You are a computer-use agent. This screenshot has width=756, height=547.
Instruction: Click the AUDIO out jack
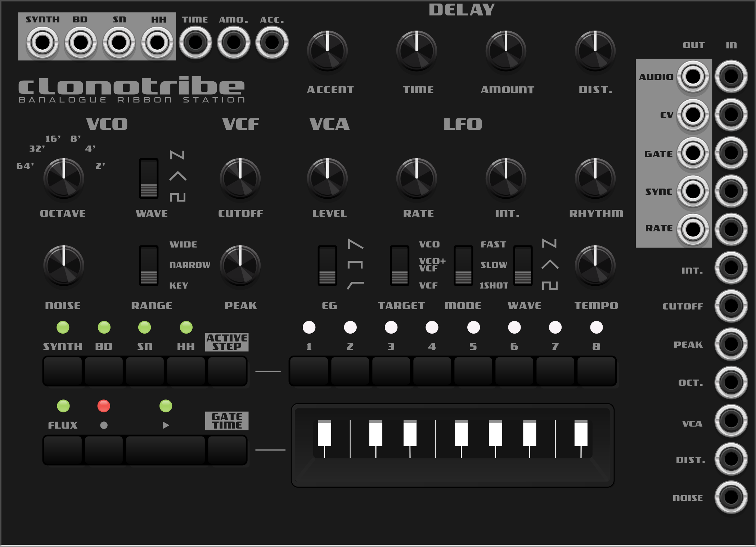693,77
